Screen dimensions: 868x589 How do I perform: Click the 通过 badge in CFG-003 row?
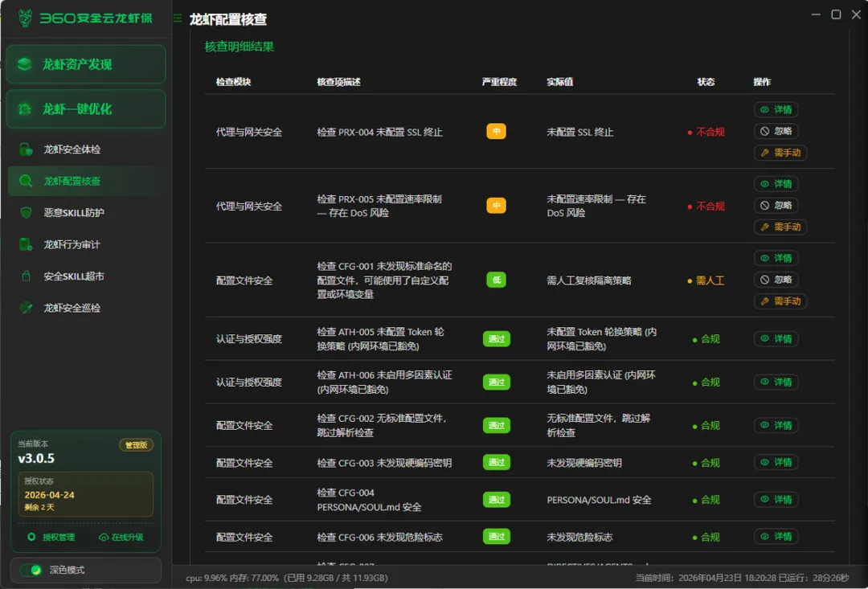click(x=496, y=462)
